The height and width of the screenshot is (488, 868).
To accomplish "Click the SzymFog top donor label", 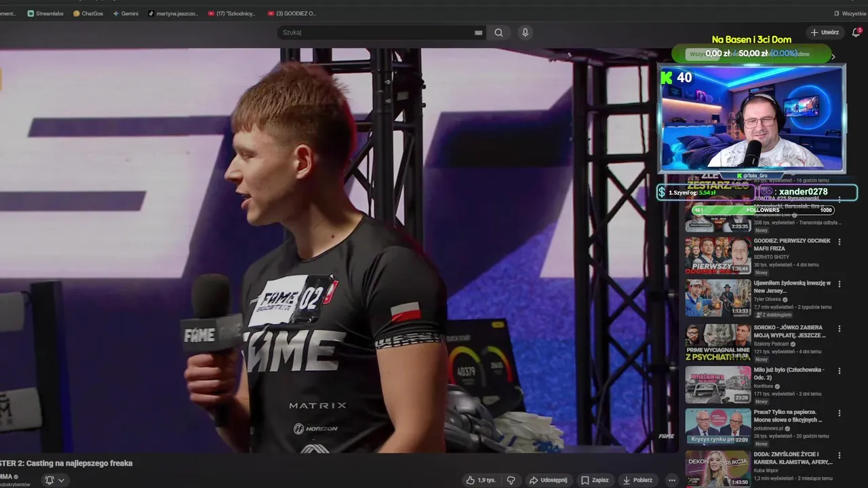I will (x=705, y=192).
